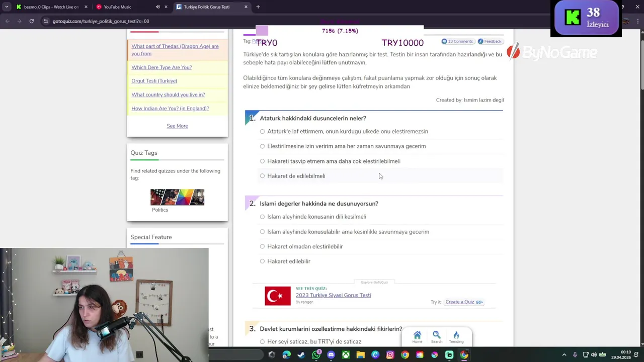644x362 pixels.
Task: Open 'Orgut Testi (Turkiye)' link
Action: [x=154, y=81]
